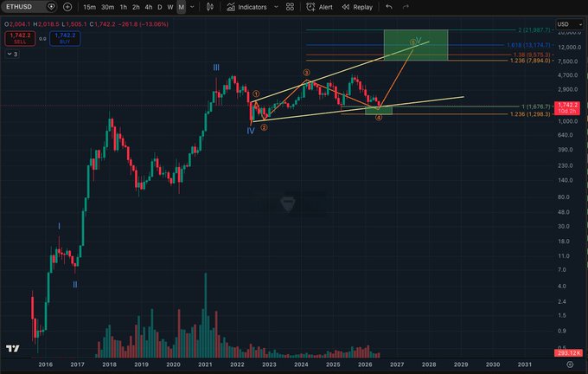Image resolution: width=588 pixels, height=374 pixels.
Task: Open the candlestick chart style menu
Action: [x=210, y=7]
